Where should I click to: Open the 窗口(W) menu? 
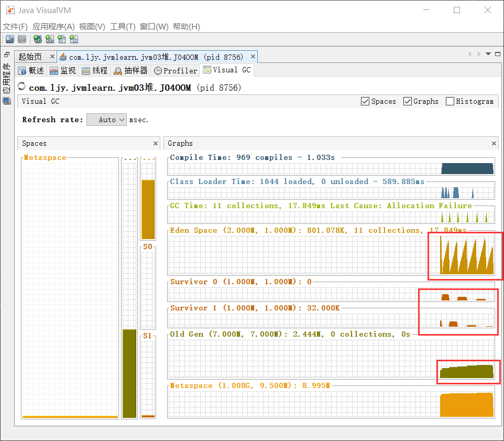pos(154,26)
